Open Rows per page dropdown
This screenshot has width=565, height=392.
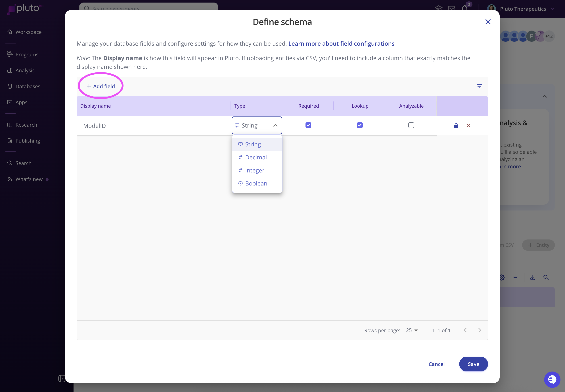pyautogui.click(x=412, y=330)
